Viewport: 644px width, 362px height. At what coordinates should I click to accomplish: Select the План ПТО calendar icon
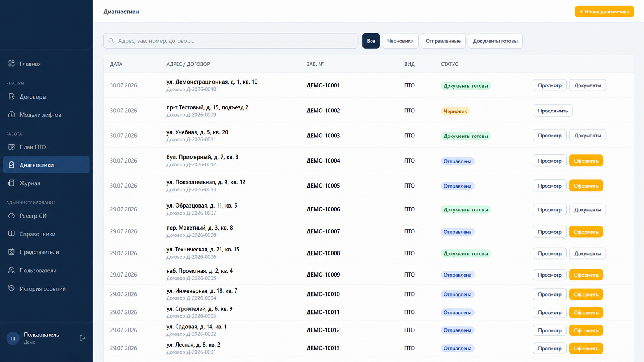click(x=12, y=147)
